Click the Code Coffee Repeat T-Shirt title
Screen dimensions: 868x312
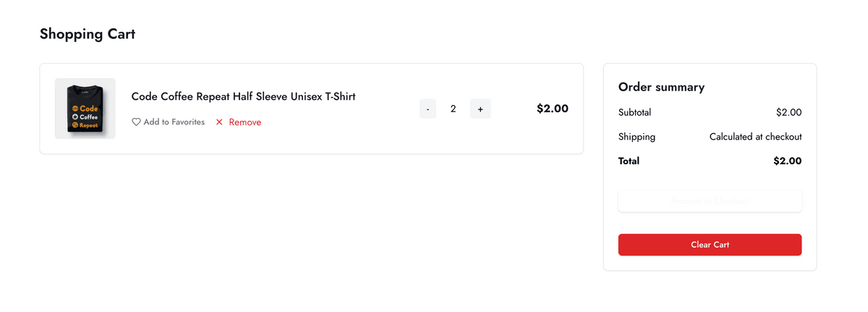(x=243, y=96)
